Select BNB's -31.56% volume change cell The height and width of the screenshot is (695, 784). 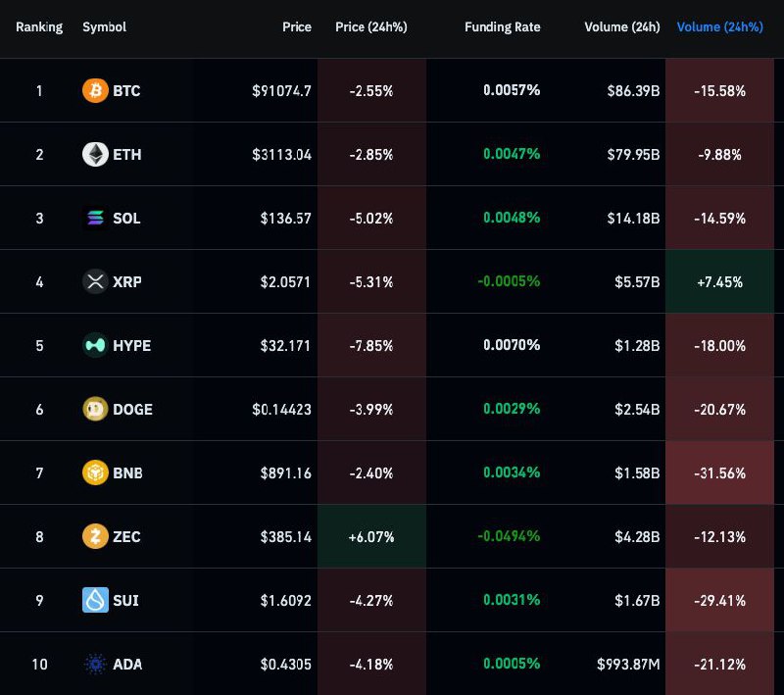pyautogui.click(x=719, y=473)
